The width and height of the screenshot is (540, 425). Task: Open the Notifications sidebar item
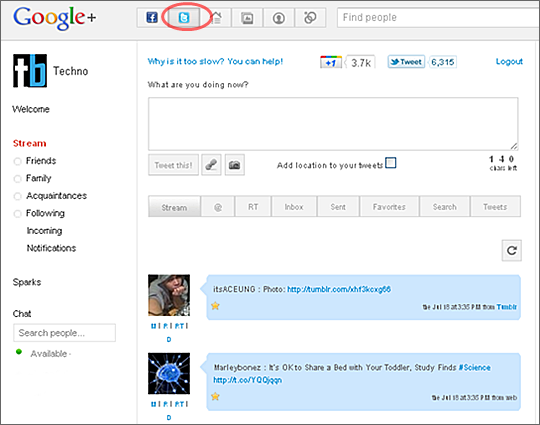pyautogui.click(x=51, y=248)
